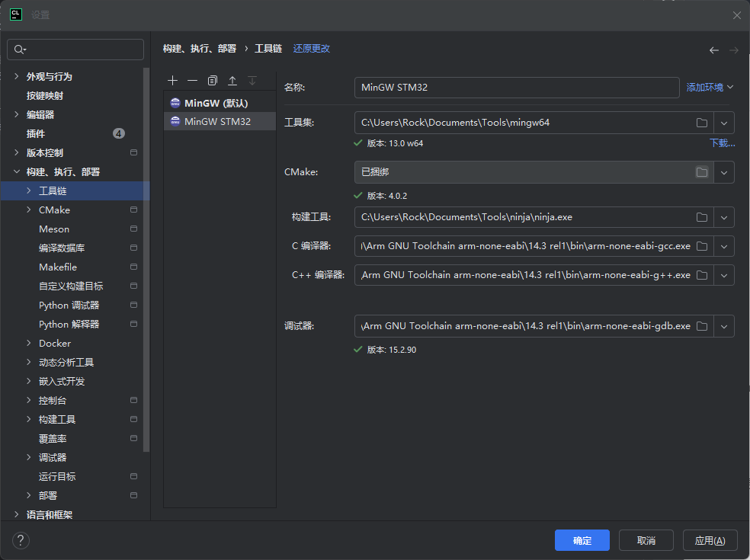Viewport: 750px width, 560px height.
Task: Expand the C++ 编译器 dropdown
Action: pyautogui.click(x=723, y=275)
